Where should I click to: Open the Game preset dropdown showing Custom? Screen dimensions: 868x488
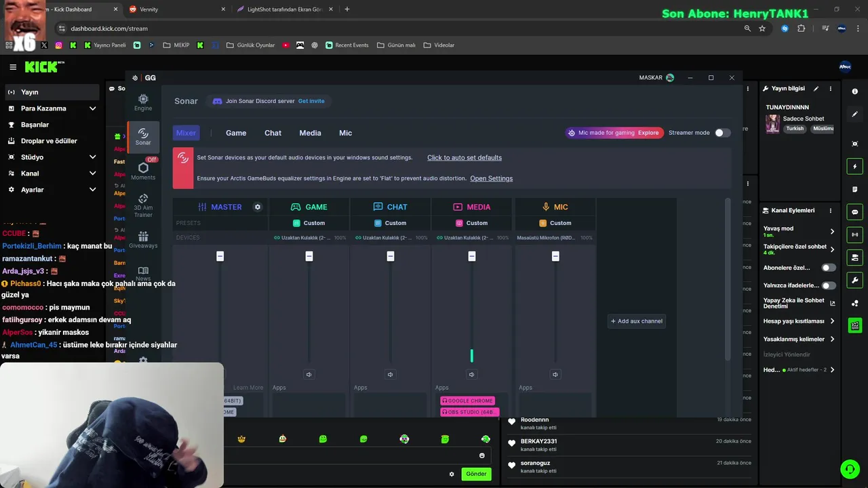pos(309,223)
